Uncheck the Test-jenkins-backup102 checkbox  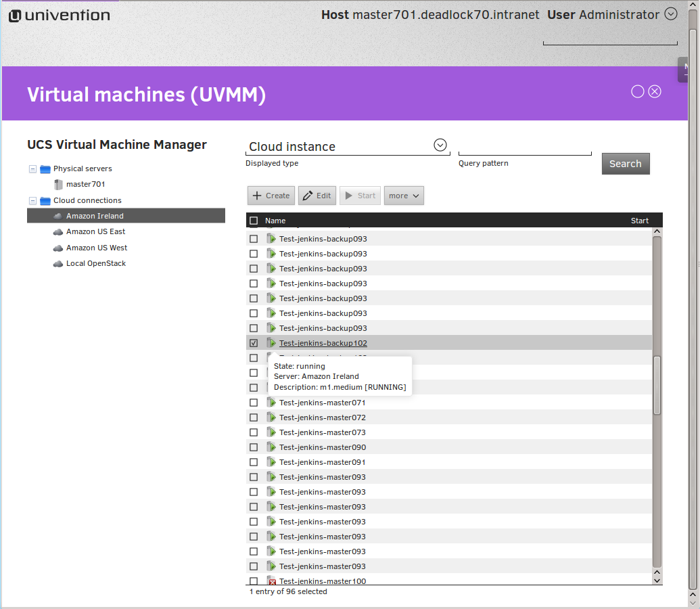(254, 343)
